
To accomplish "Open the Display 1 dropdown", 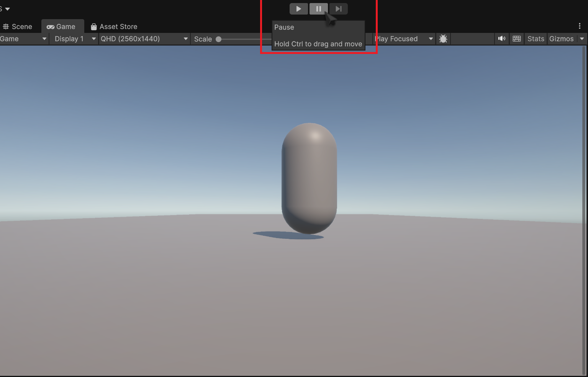I will 73,38.
